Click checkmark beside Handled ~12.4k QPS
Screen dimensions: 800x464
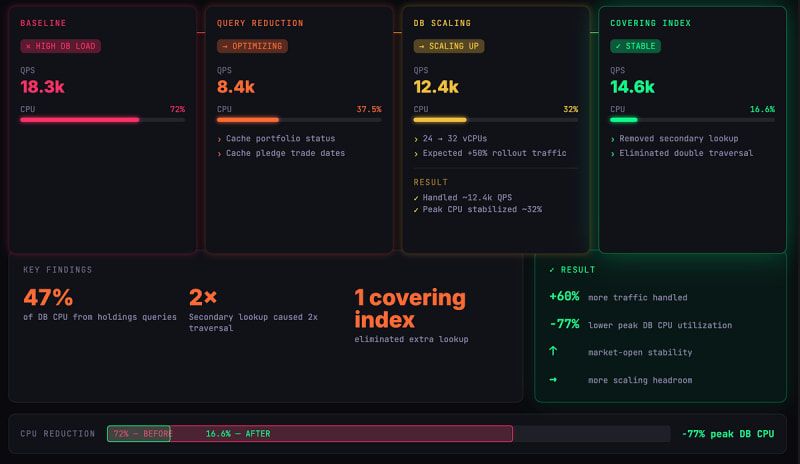click(416, 198)
